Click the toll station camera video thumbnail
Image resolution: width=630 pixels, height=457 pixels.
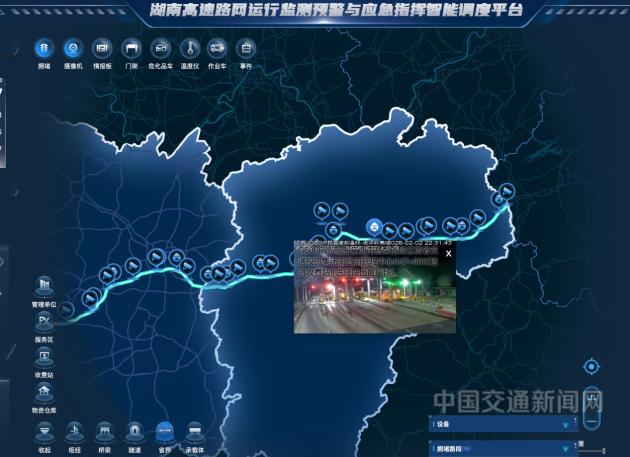[375, 300]
